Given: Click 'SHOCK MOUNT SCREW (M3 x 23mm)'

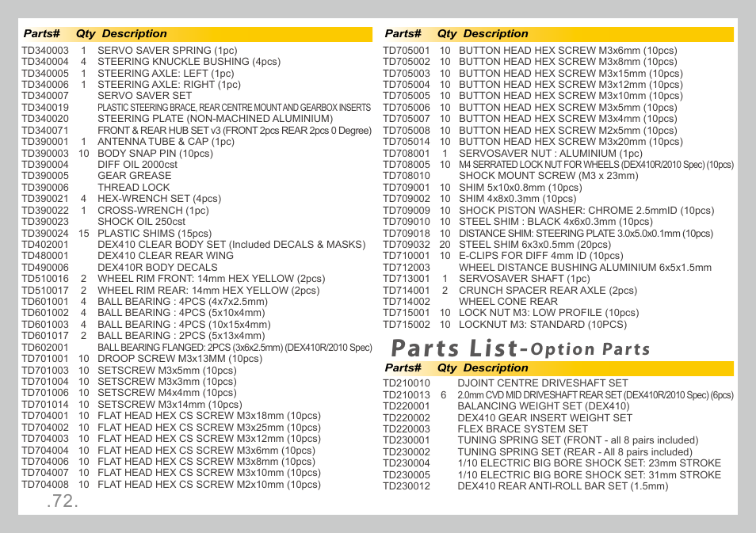Looking at the screenshot, I should tap(548, 176).
